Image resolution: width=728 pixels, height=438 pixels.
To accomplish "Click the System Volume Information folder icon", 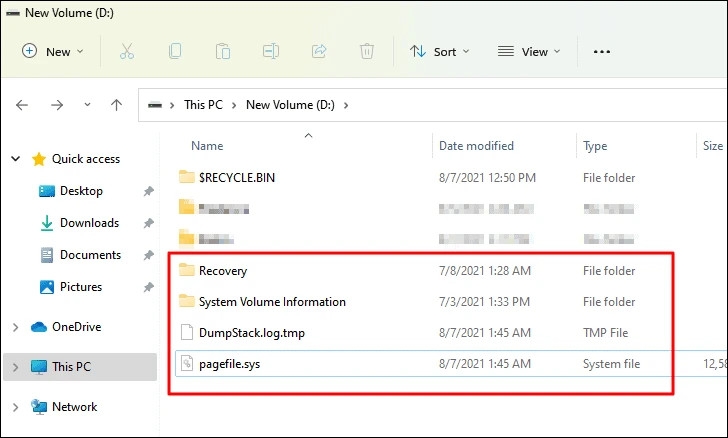I will (187, 301).
